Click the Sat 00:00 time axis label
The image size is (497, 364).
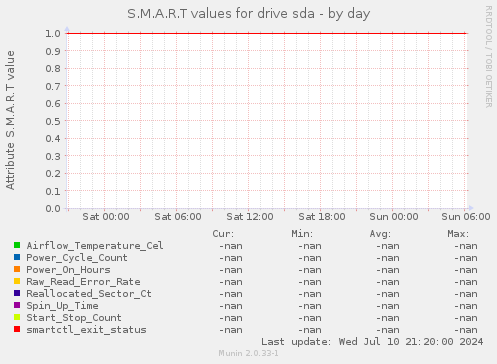pyautogui.click(x=106, y=217)
